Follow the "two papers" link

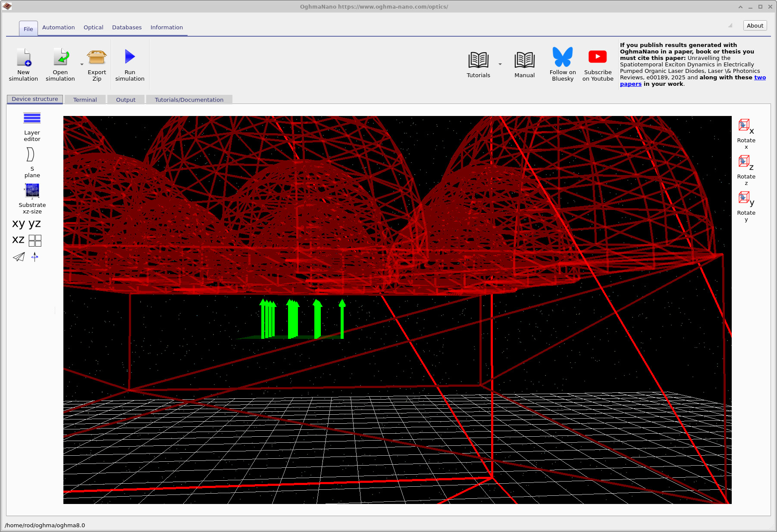[760, 78]
